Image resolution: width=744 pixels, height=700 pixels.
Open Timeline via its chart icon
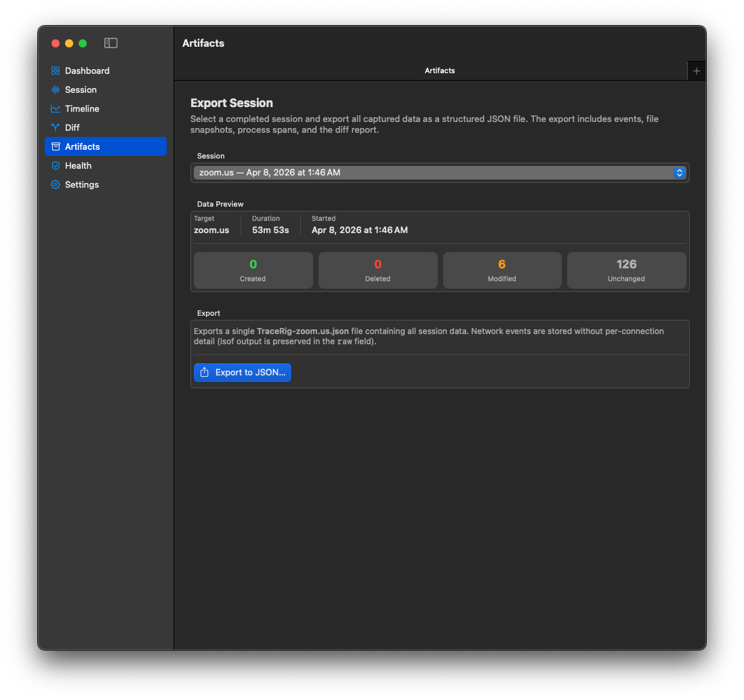coord(55,108)
